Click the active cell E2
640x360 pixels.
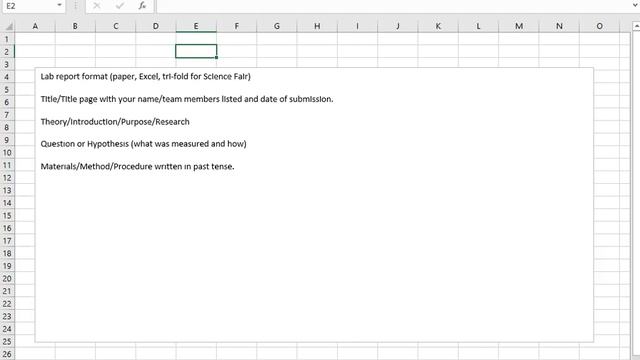[196, 51]
